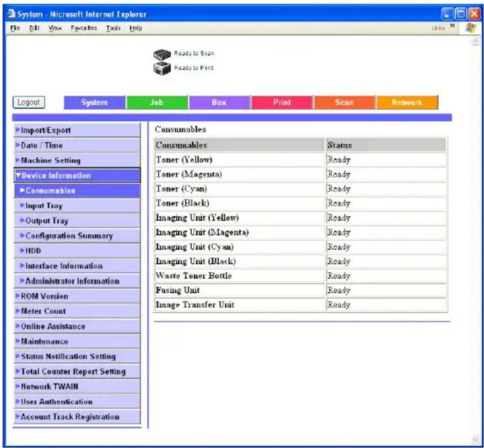The image size is (484, 448).
Task: Expand the Links toolbar chevron
Action: tap(452, 26)
